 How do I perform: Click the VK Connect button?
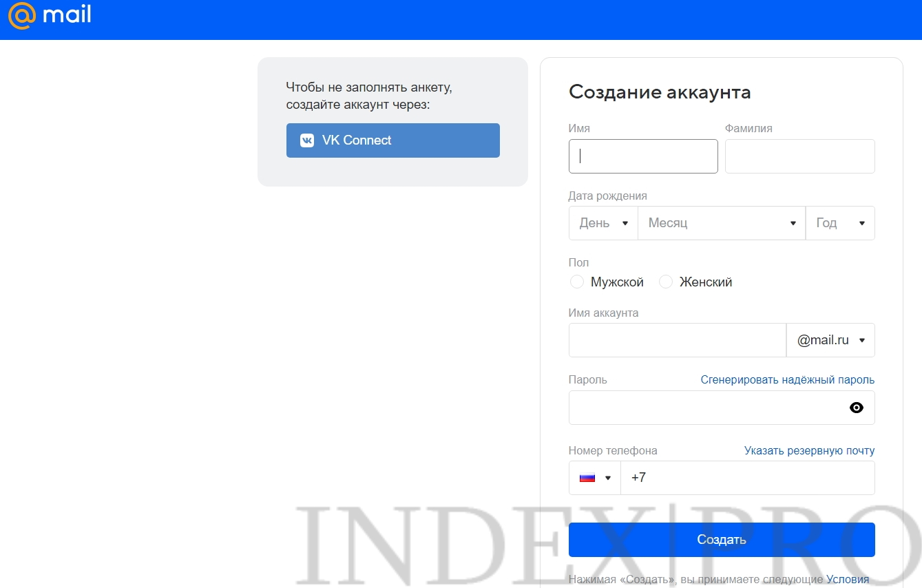point(393,140)
